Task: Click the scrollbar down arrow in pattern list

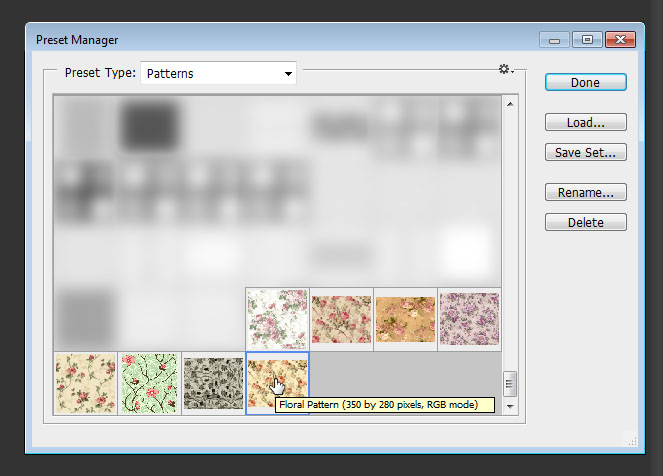Action: tap(510, 406)
